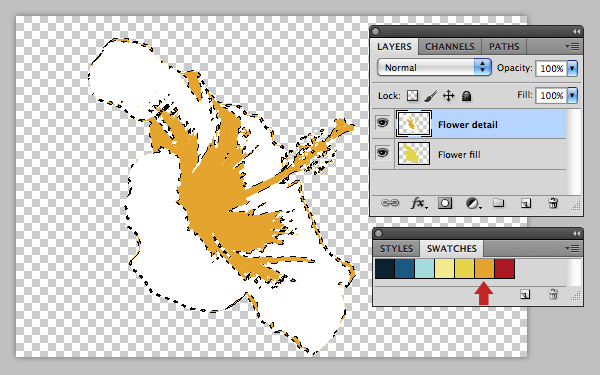Image resolution: width=600 pixels, height=375 pixels.
Task: Create a new layer group folder
Action: click(x=498, y=202)
